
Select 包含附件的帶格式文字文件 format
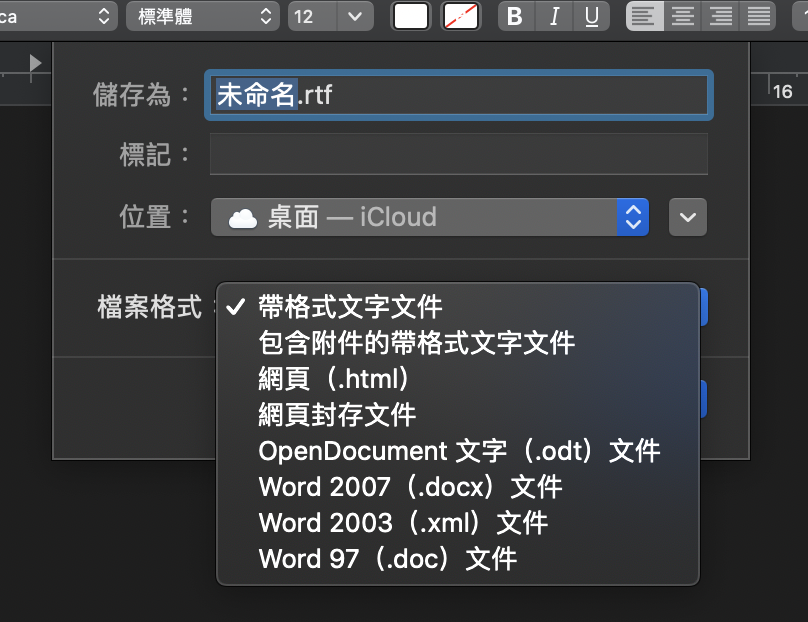coord(458,343)
